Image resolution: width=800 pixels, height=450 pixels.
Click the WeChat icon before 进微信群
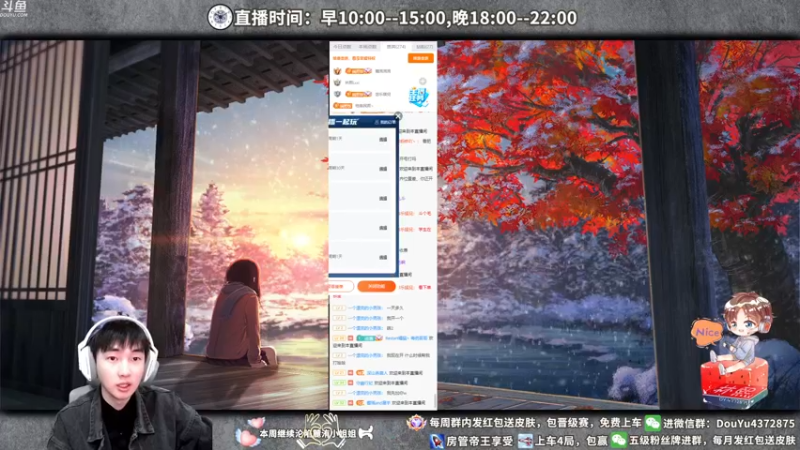coord(653,423)
